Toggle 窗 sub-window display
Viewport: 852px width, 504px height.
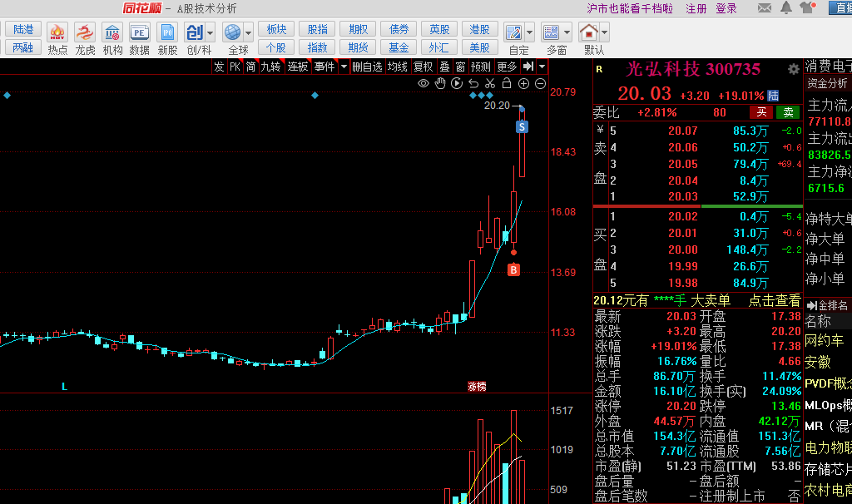click(460, 67)
